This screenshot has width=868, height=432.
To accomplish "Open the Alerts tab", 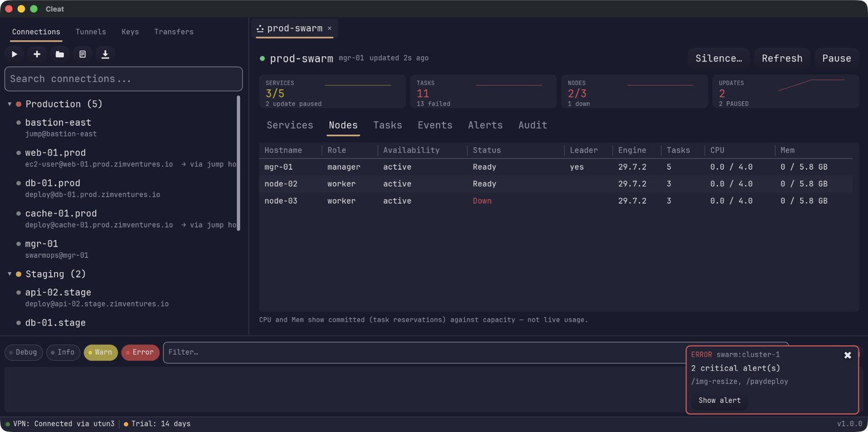I will (x=485, y=125).
